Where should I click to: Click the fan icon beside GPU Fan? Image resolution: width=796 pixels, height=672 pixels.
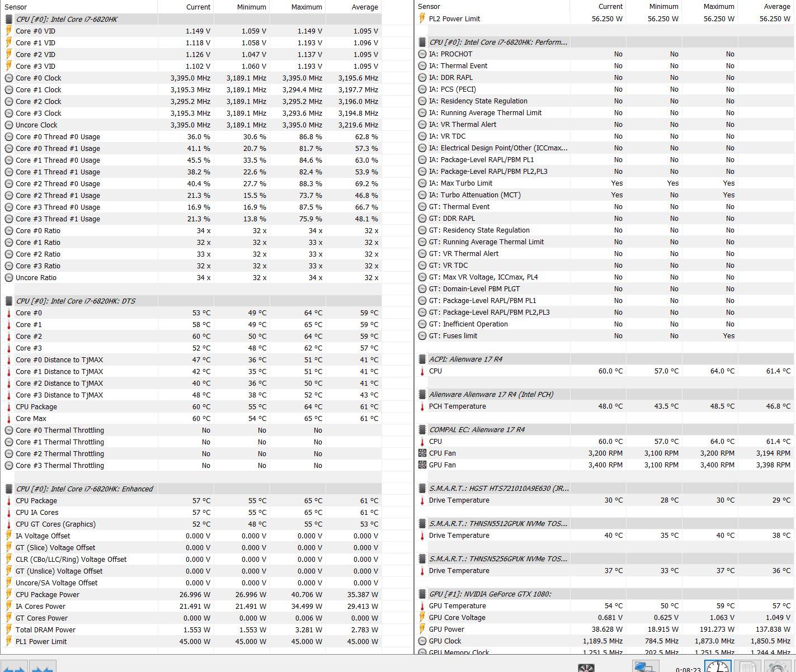coord(422,465)
